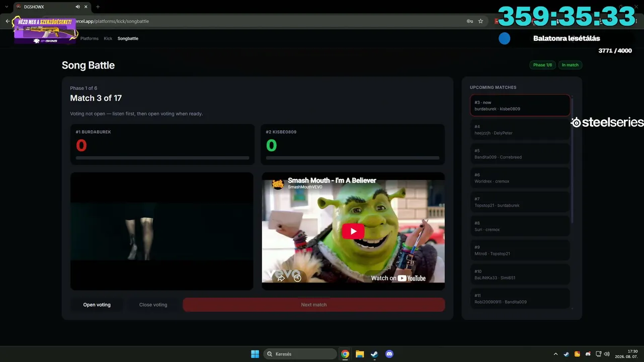Image resolution: width=644 pixels, height=362 pixels.
Task: Open Steam from the taskbar
Action: (374, 354)
